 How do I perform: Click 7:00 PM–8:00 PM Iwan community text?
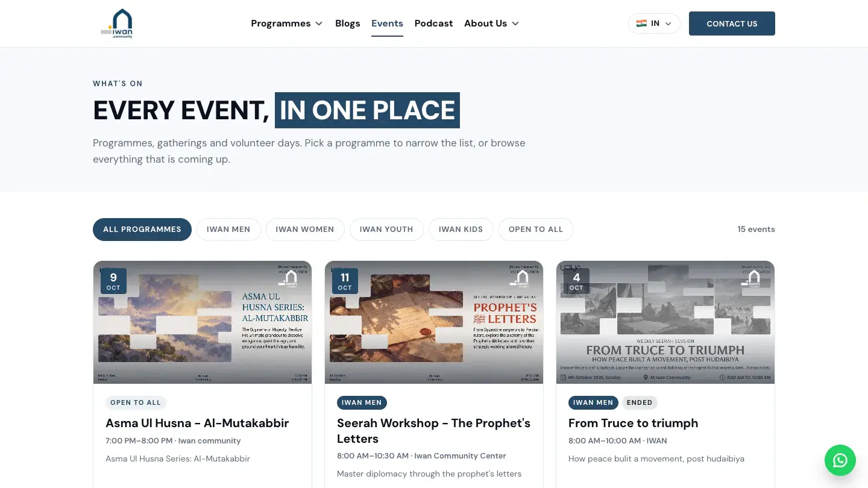pyautogui.click(x=173, y=441)
